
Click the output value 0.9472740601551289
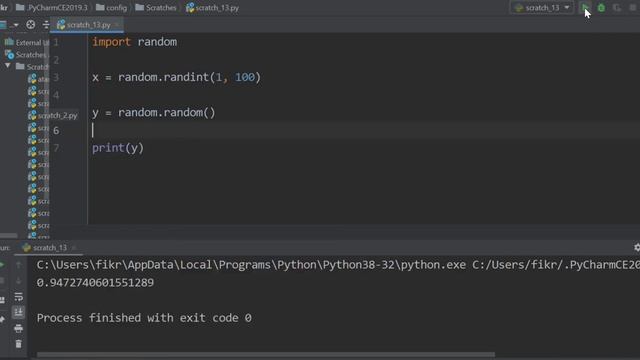click(95, 282)
